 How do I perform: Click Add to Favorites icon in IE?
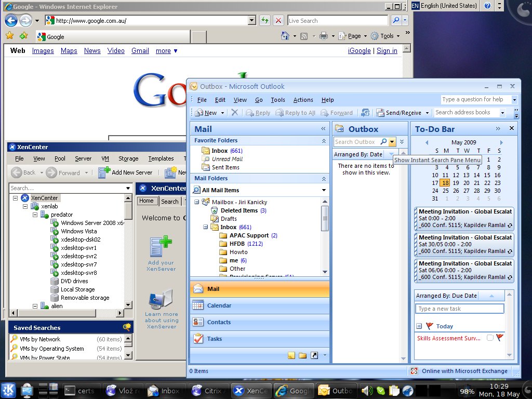23,36
